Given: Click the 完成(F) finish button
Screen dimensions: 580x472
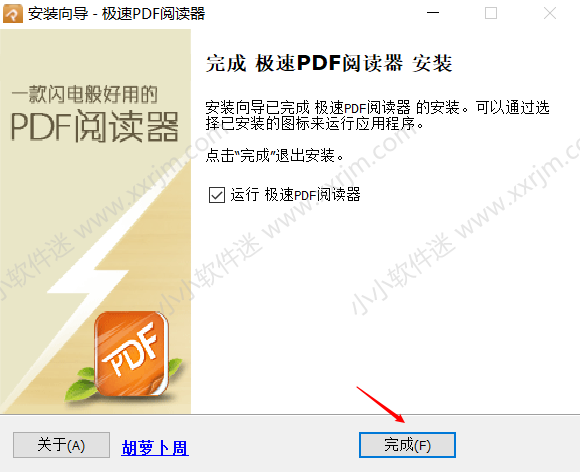Looking at the screenshot, I should coord(407,445).
